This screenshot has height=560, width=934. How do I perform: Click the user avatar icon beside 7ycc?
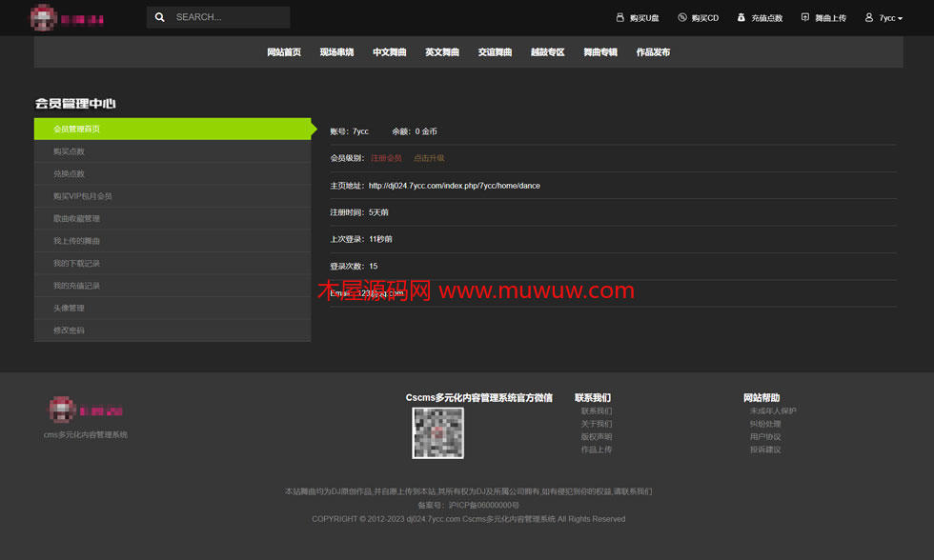coord(869,17)
